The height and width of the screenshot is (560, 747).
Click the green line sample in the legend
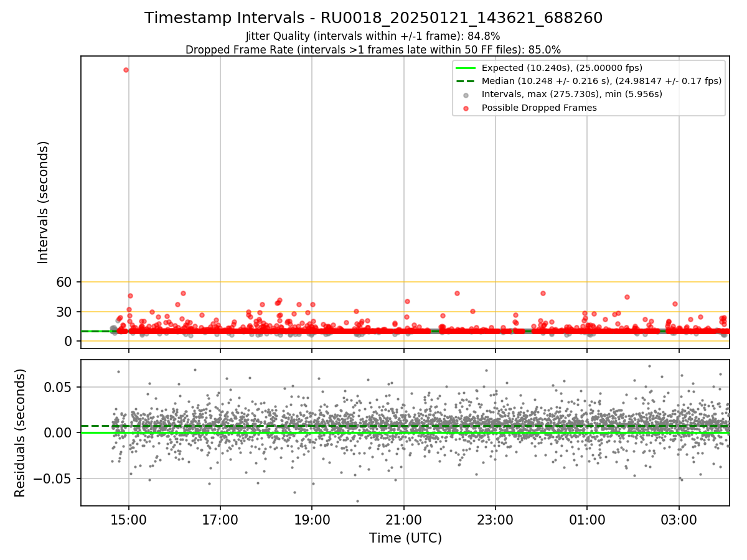click(466, 68)
